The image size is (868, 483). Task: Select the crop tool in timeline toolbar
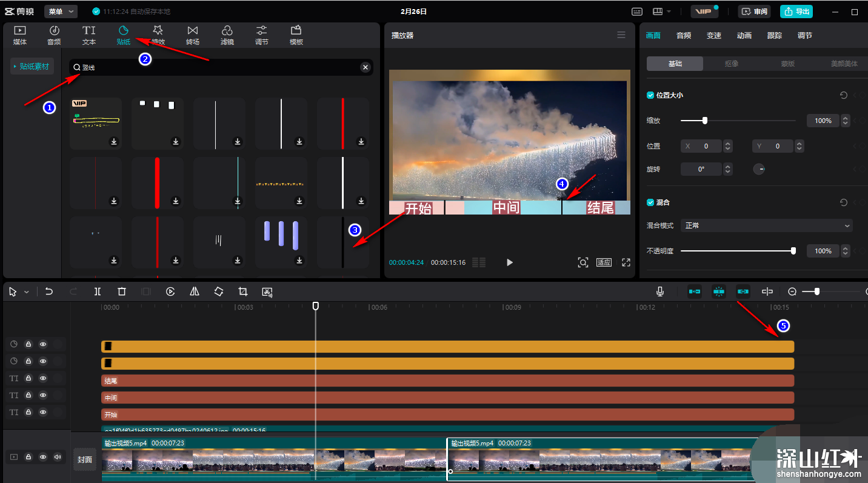(243, 291)
